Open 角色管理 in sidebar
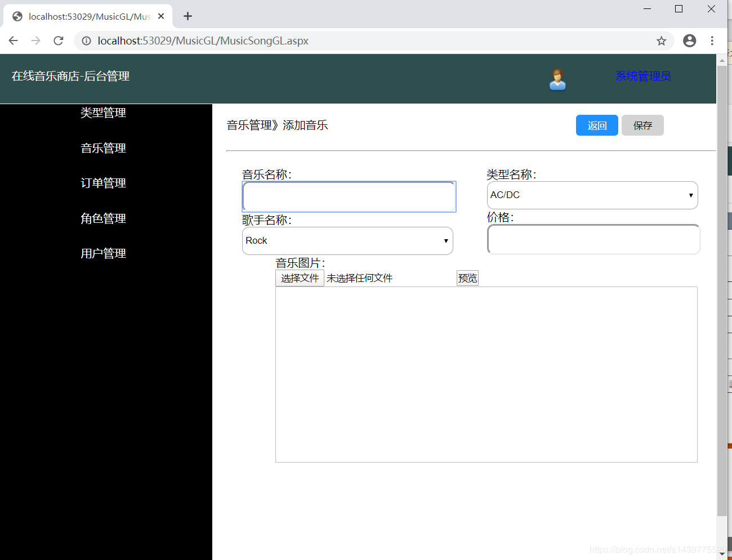732x560 pixels. tap(103, 218)
